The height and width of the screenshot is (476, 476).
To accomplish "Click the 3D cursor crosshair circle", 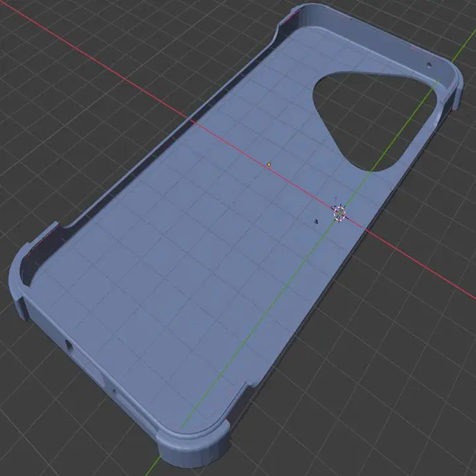I will point(340,213).
